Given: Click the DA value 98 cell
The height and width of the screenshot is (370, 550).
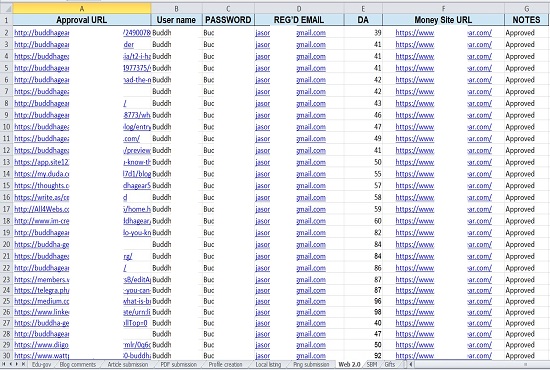Looking at the screenshot, I should coord(363,312).
